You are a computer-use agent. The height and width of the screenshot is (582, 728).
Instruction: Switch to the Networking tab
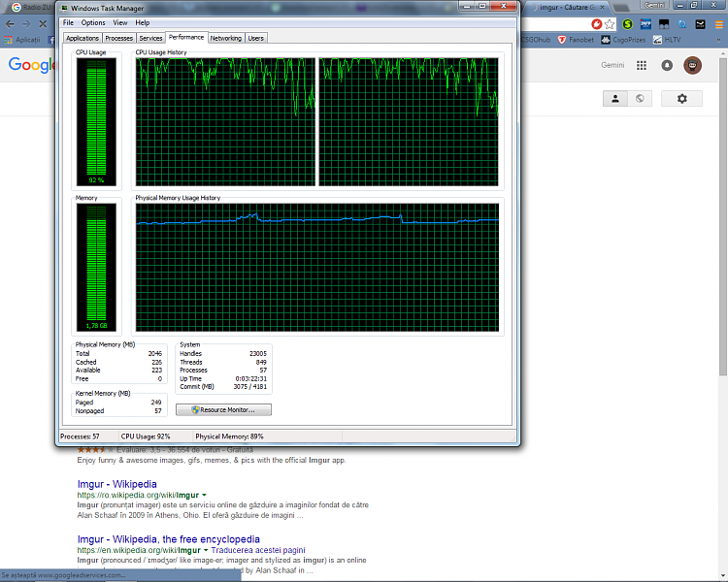tap(225, 38)
